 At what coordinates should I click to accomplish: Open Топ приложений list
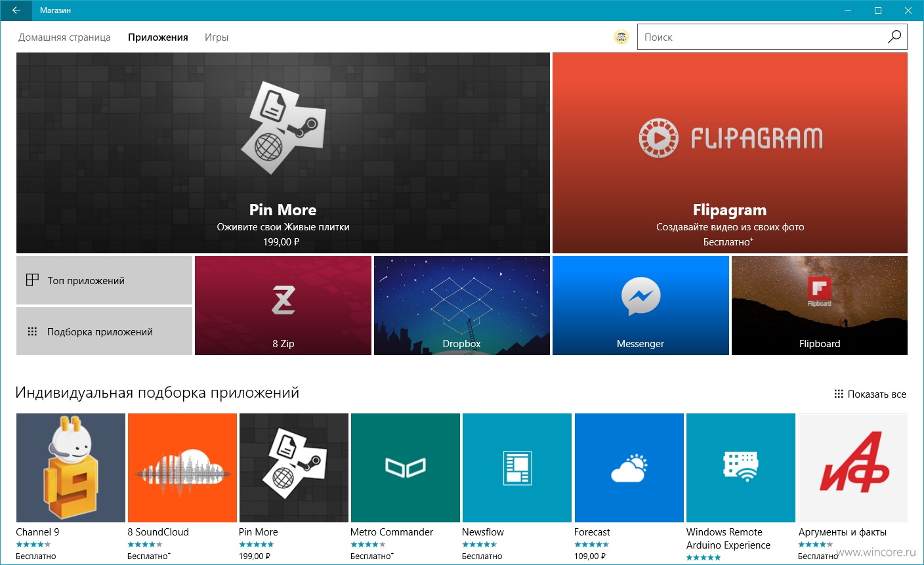click(x=104, y=280)
